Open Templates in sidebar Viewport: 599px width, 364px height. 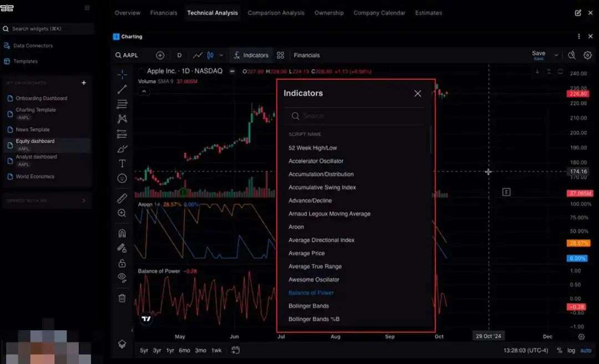(x=21, y=61)
